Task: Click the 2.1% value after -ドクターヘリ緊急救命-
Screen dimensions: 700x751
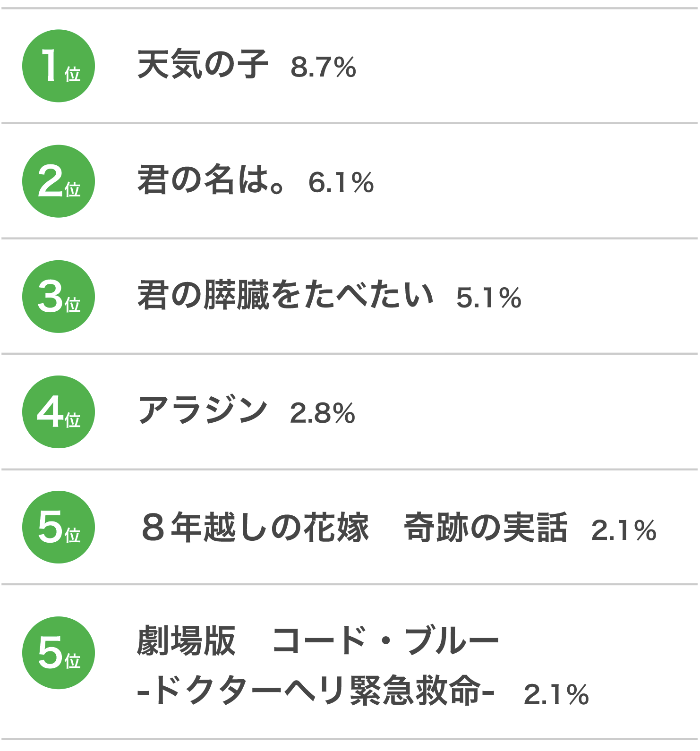Action: 556,694
